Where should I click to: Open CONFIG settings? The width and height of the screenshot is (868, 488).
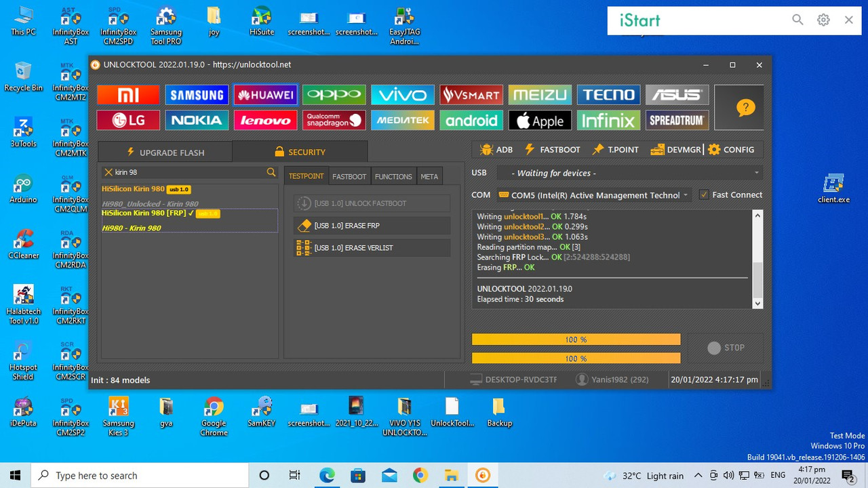pos(731,150)
